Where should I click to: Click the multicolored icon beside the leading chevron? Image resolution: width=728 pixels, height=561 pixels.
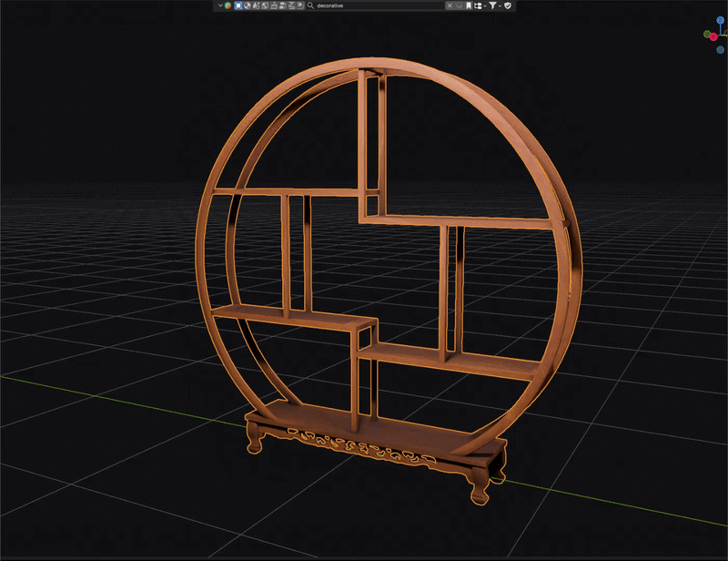click(x=228, y=5)
